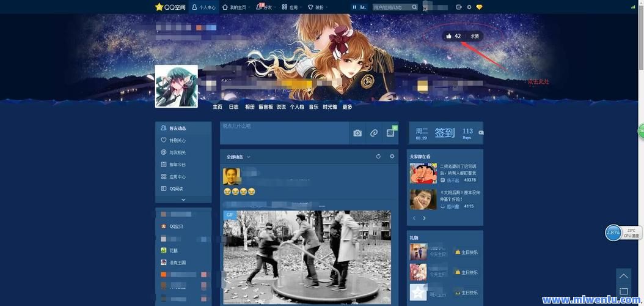
Task: Click the search magnifier icon
Action: 414,7
